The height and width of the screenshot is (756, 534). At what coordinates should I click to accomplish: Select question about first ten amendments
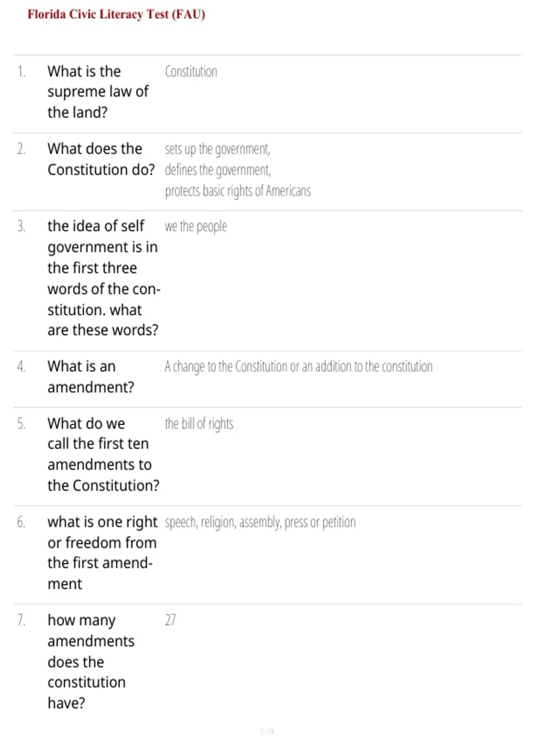pos(103,454)
